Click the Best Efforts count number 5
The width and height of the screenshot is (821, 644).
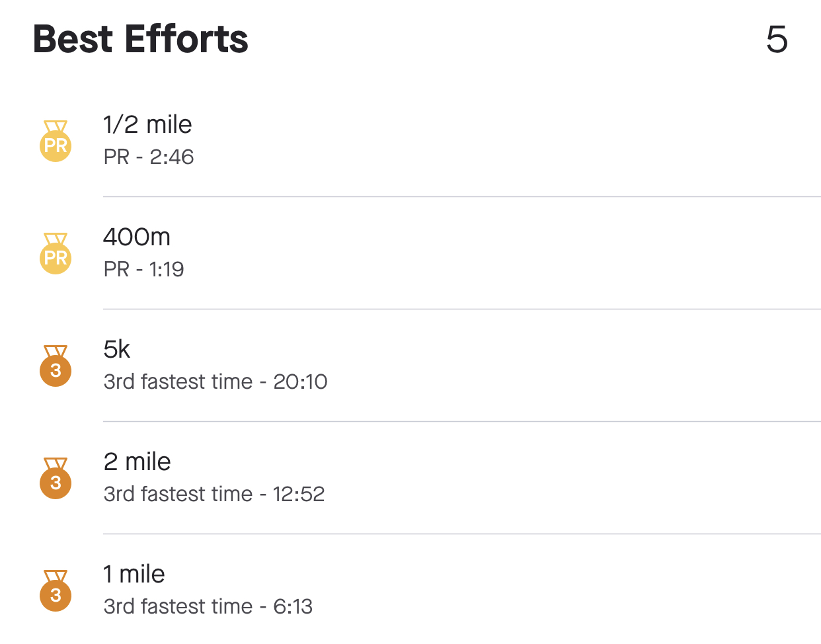point(777,40)
